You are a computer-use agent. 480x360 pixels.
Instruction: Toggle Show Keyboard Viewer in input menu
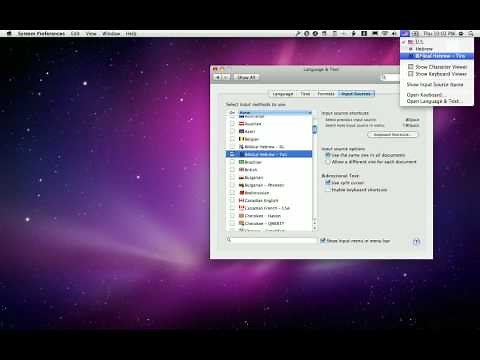(x=438, y=74)
